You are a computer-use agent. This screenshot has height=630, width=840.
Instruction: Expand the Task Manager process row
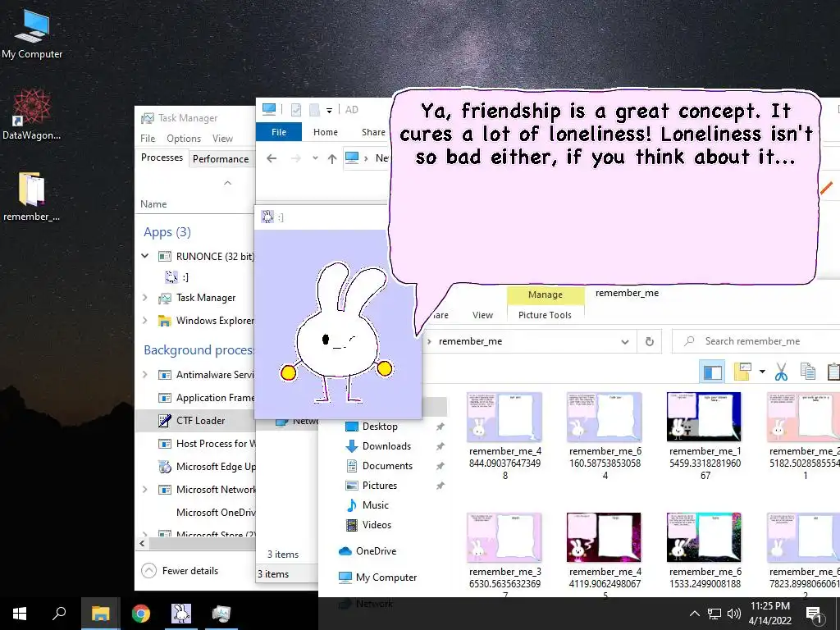[144, 297]
